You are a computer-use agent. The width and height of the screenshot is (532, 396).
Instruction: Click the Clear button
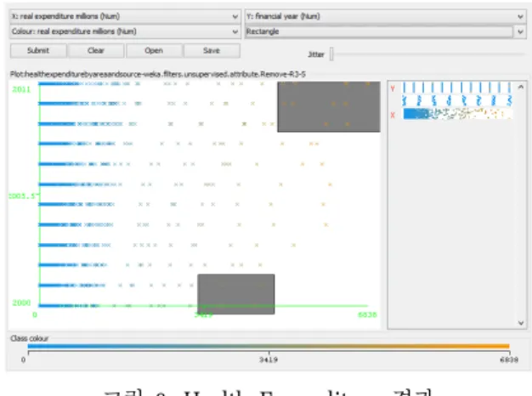(96, 50)
